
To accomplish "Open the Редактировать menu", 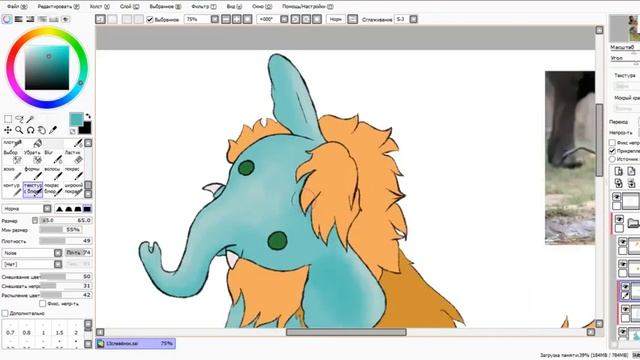I will click(58, 7).
